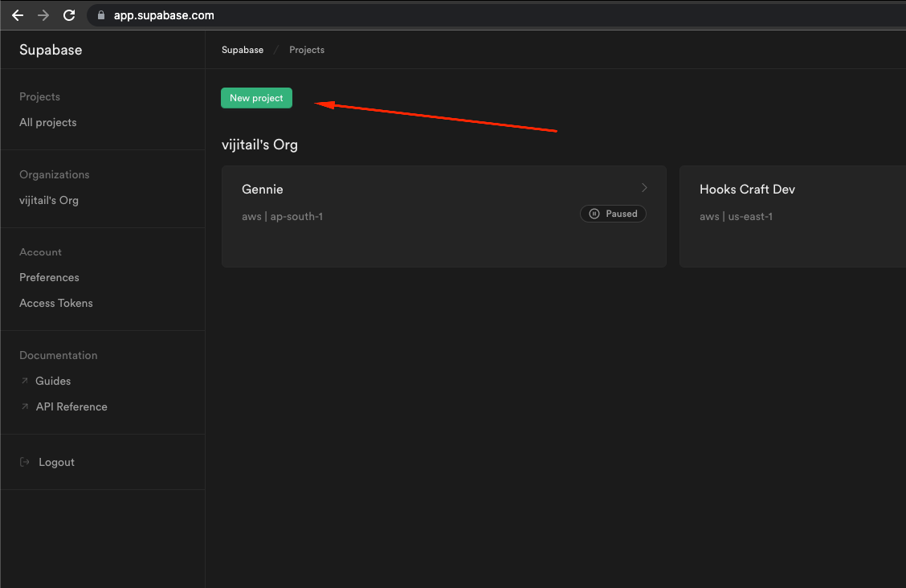
Task: Open vijitail's Org in the sidebar
Action: tap(49, 201)
